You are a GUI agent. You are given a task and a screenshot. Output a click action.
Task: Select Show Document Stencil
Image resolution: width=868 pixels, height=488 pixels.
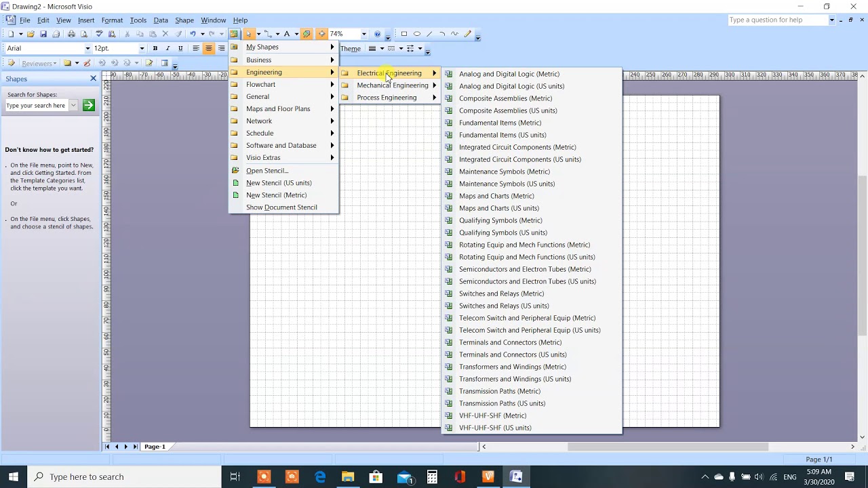click(283, 207)
